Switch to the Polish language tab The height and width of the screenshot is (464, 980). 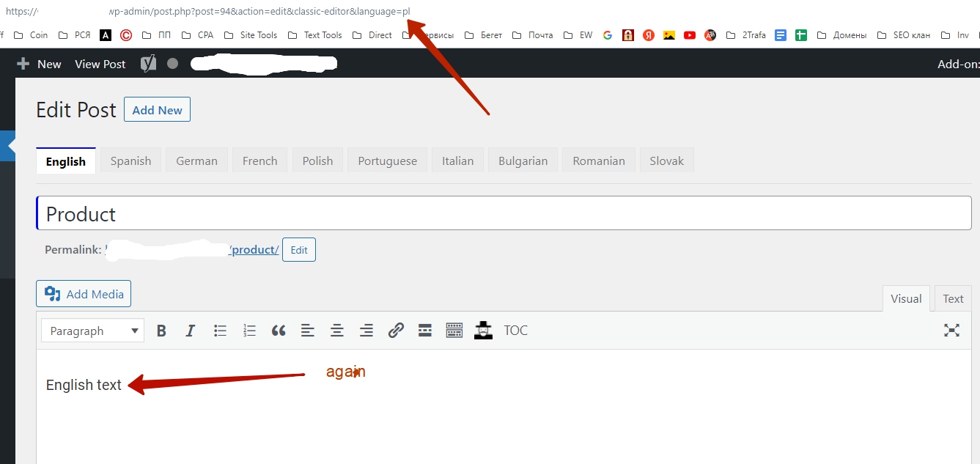coord(317,161)
